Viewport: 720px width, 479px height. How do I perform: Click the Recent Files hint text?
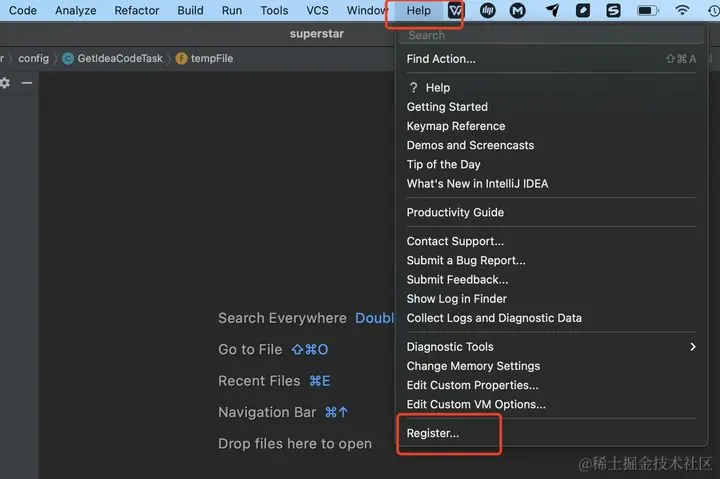(x=259, y=381)
